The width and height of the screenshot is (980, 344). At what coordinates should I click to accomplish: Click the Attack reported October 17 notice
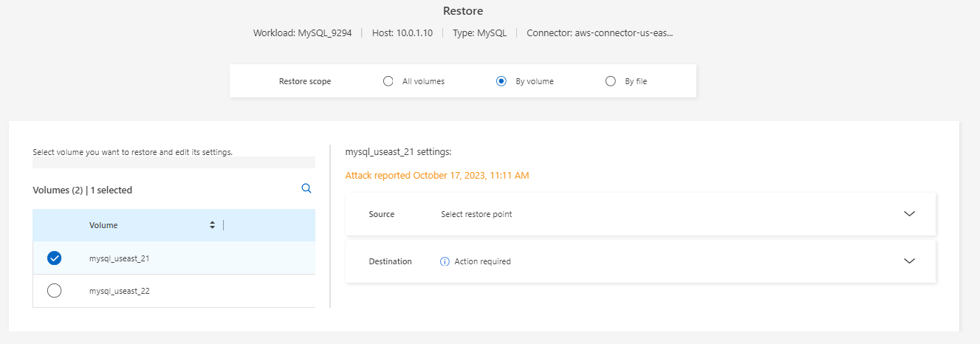(x=437, y=176)
